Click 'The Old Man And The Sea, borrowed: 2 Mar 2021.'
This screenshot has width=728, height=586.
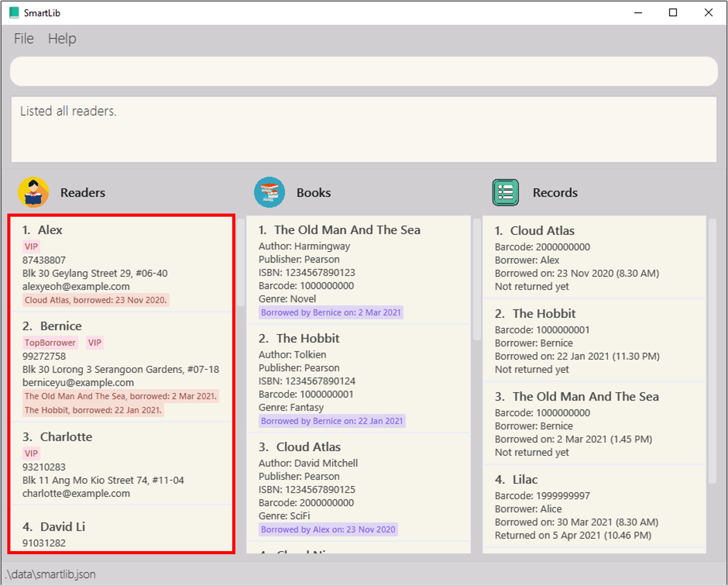120,396
